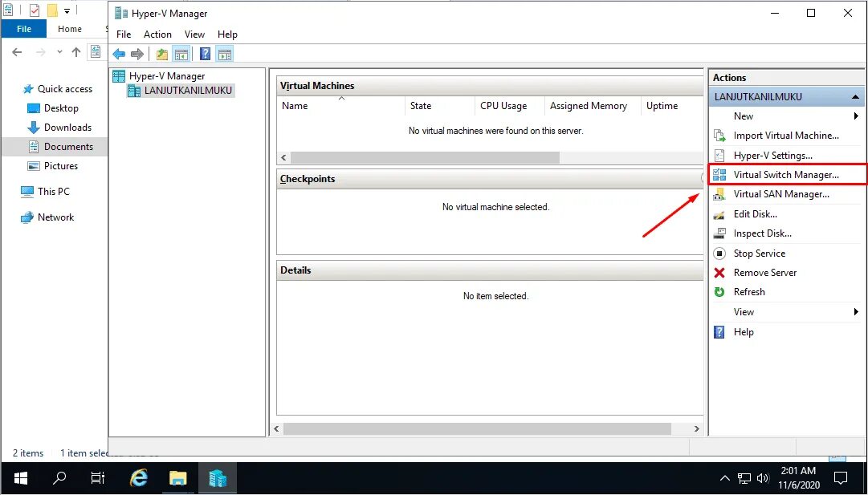Click the Help icon in Actions pane
Screen dimensions: 868x495
pos(719,332)
